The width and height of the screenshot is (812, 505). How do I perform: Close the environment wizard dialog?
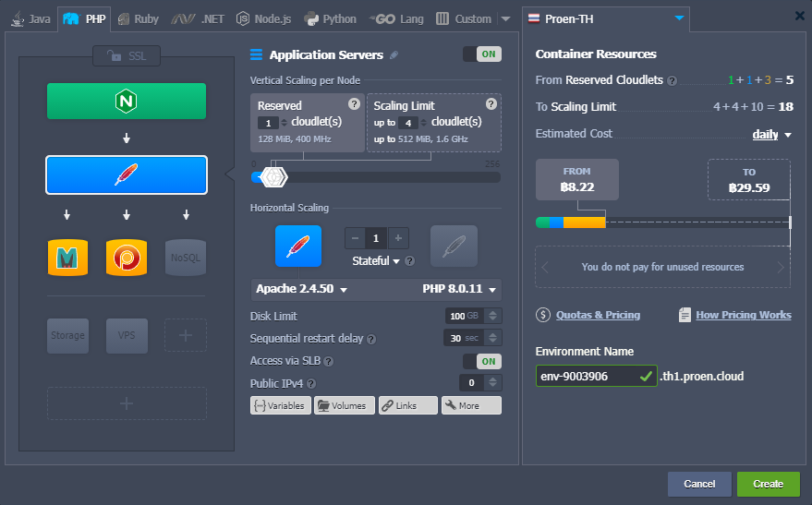800,16
